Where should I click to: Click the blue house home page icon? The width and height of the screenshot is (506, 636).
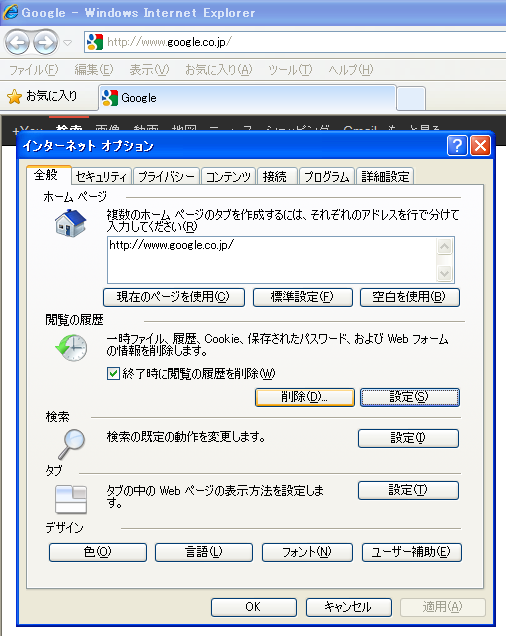pyautogui.click(x=71, y=223)
